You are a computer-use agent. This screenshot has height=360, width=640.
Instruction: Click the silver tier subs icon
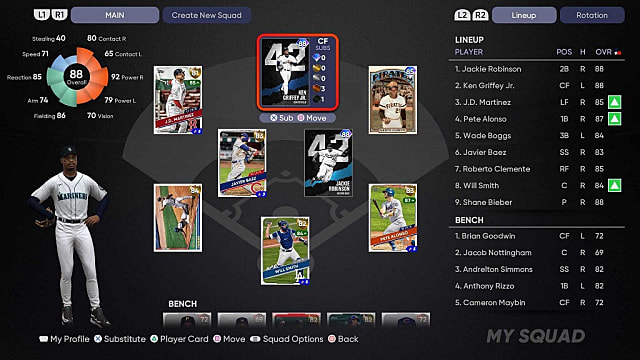[317, 78]
